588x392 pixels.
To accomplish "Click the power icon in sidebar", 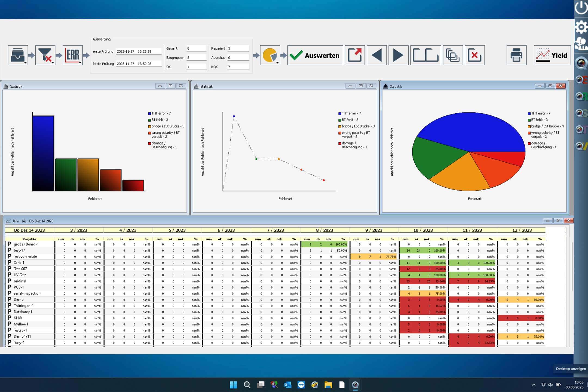I will tap(581, 8).
